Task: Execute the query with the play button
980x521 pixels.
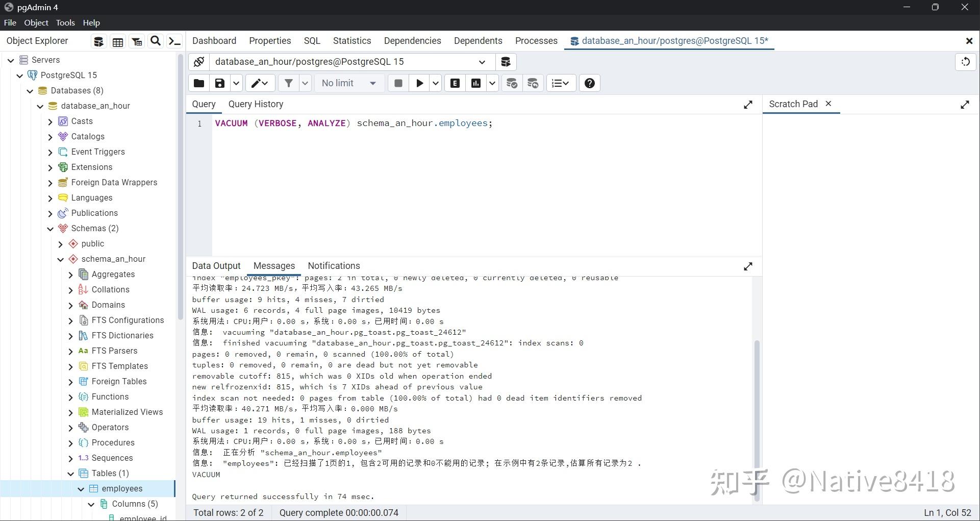Action: (418, 83)
